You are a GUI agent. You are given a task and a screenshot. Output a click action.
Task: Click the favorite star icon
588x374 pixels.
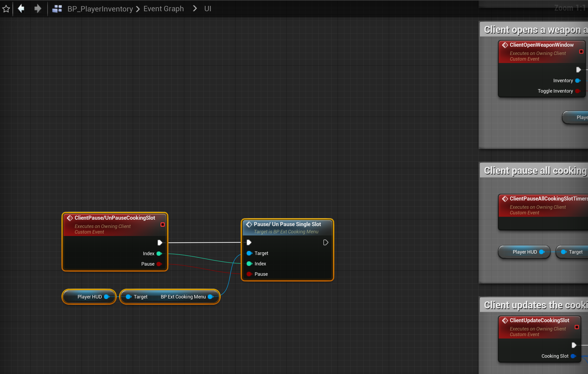pyautogui.click(x=6, y=9)
